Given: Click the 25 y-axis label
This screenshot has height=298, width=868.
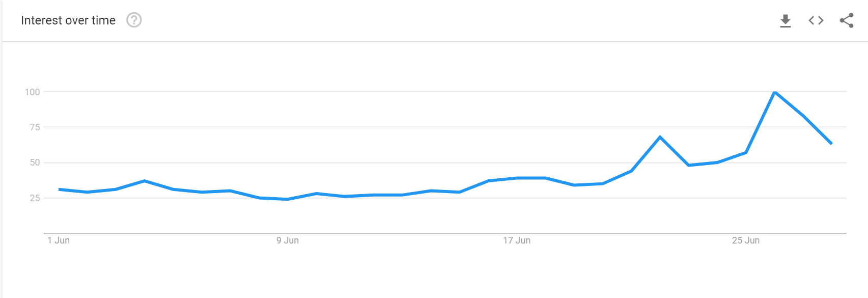Looking at the screenshot, I should pyautogui.click(x=35, y=198).
